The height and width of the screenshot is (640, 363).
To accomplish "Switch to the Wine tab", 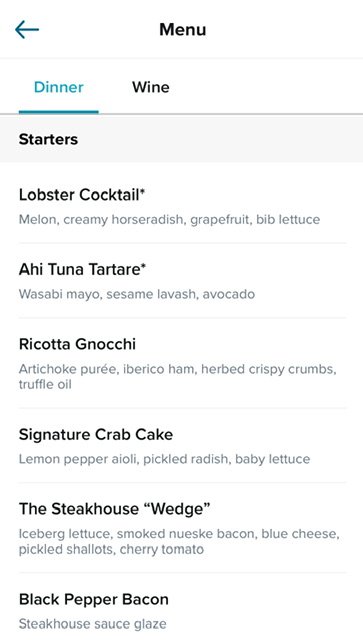I will [x=151, y=87].
